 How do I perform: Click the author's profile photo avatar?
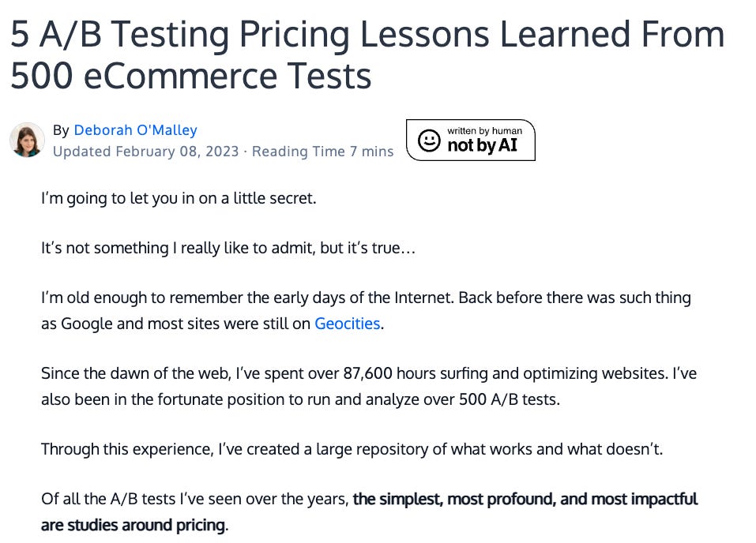pos(27,140)
